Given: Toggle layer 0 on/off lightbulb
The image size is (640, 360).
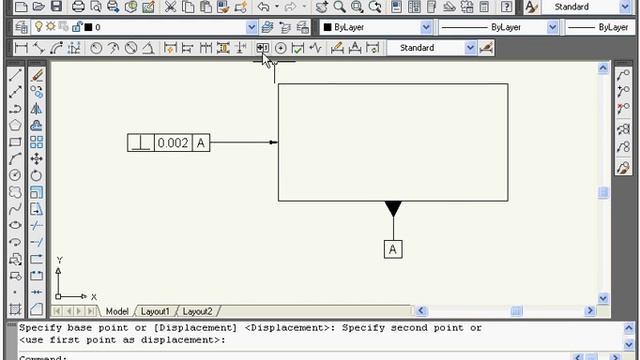Looking at the screenshot, I should pos(38,27).
